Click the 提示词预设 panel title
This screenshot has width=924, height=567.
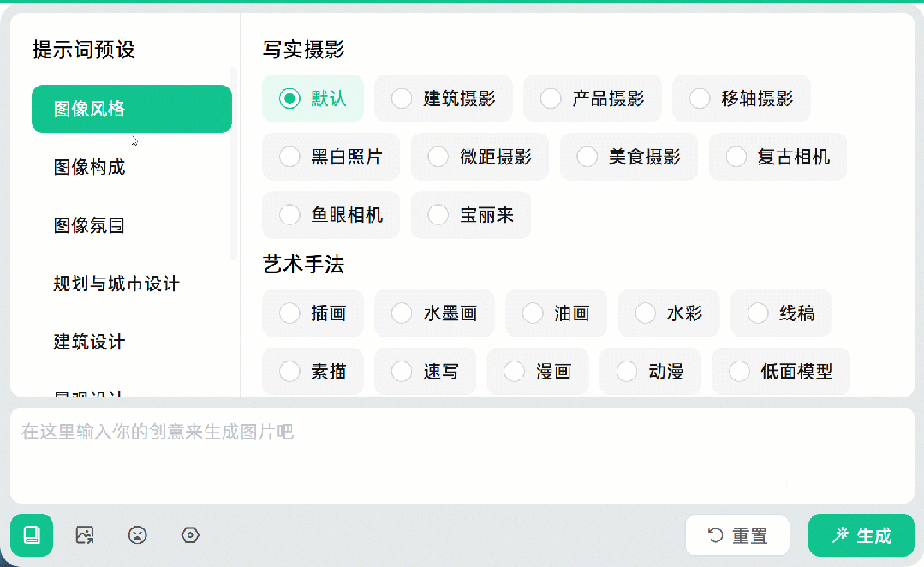84,50
